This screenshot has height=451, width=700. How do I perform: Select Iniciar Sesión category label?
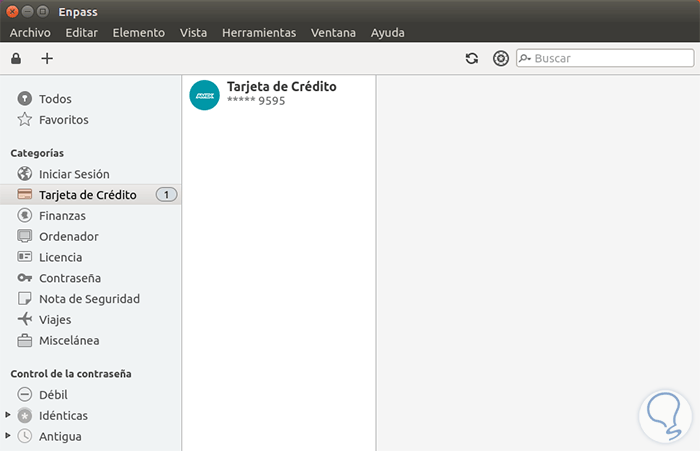click(74, 174)
